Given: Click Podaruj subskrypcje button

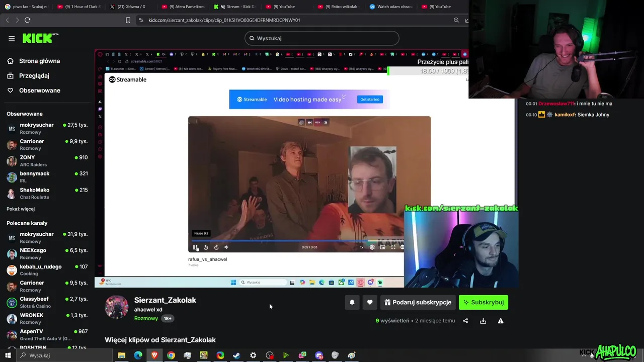Looking at the screenshot, I should (418, 302).
